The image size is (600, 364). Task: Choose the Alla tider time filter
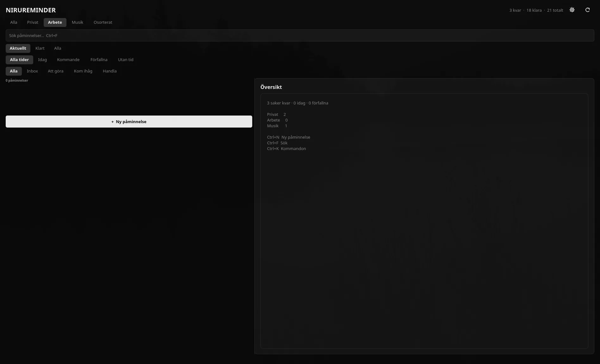pyautogui.click(x=19, y=60)
